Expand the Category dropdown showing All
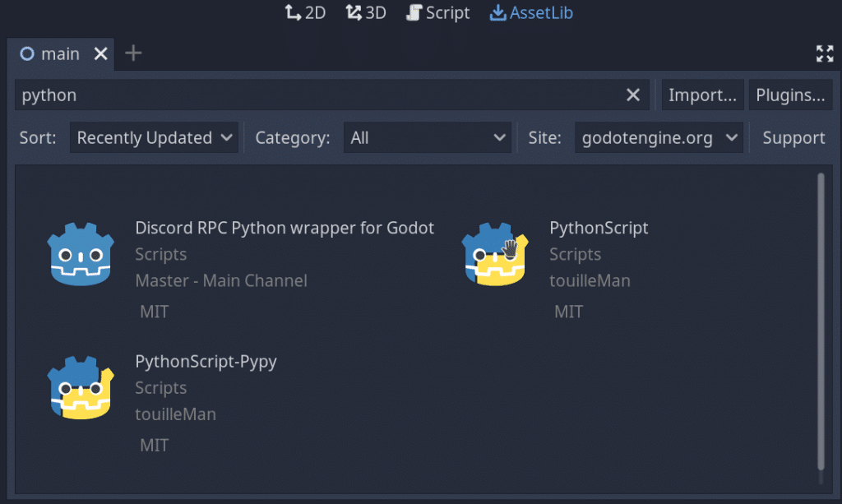The image size is (842, 504). tap(428, 138)
